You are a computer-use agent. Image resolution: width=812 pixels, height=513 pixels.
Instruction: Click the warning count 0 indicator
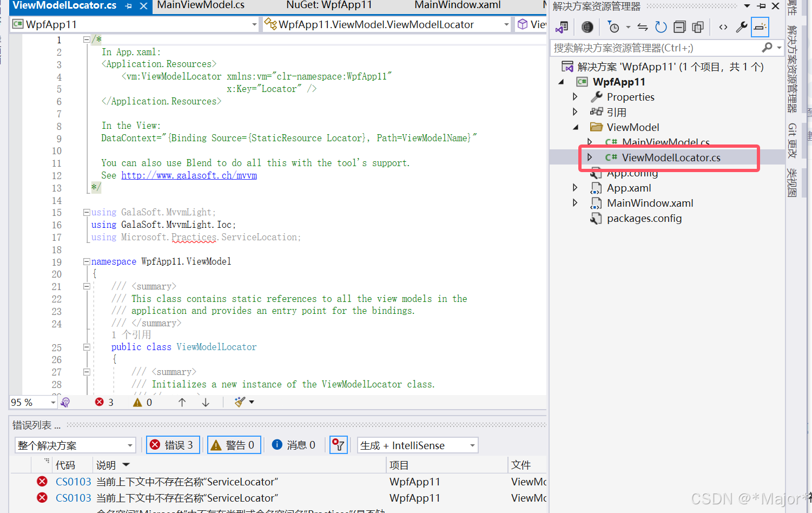click(x=142, y=402)
